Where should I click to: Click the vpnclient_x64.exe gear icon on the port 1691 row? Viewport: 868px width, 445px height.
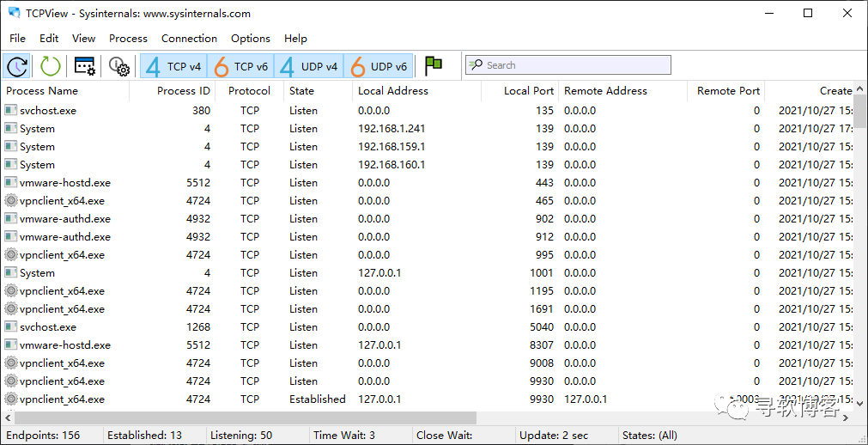tap(10, 308)
